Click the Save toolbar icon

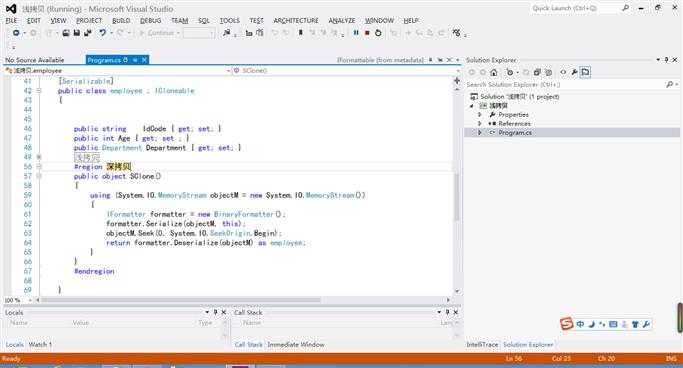point(77,33)
